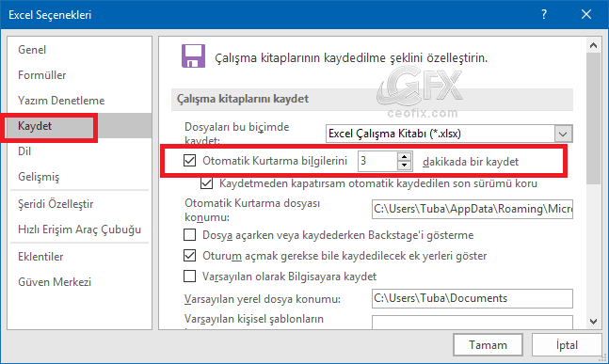Click the Otomatik Kurtarma dosyası konumu field
Screen dimensions: 609x364
pyautogui.click(x=473, y=209)
